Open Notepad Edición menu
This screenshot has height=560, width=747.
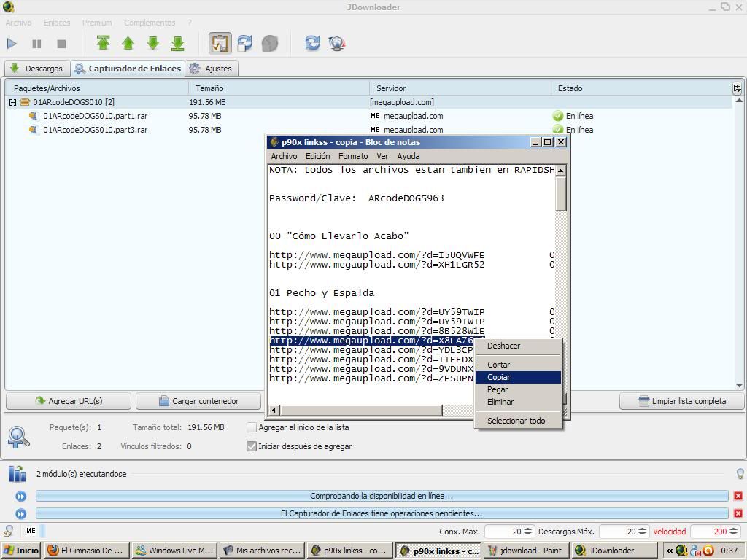[318, 156]
